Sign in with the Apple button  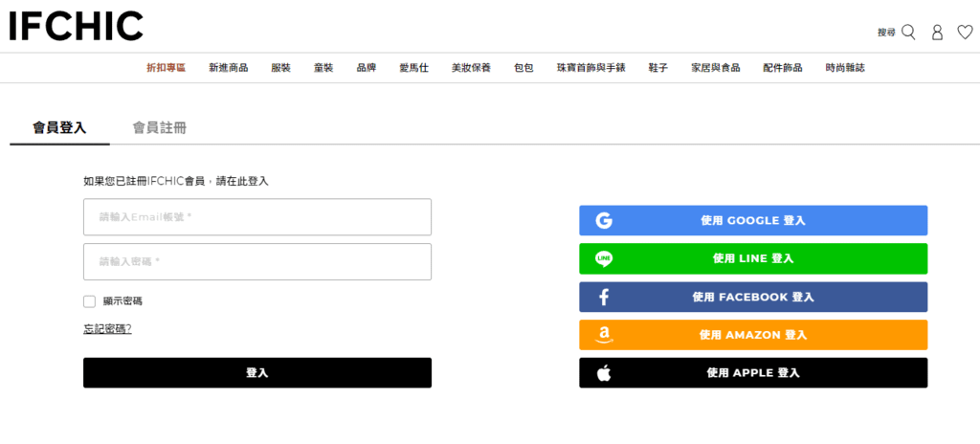point(753,372)
